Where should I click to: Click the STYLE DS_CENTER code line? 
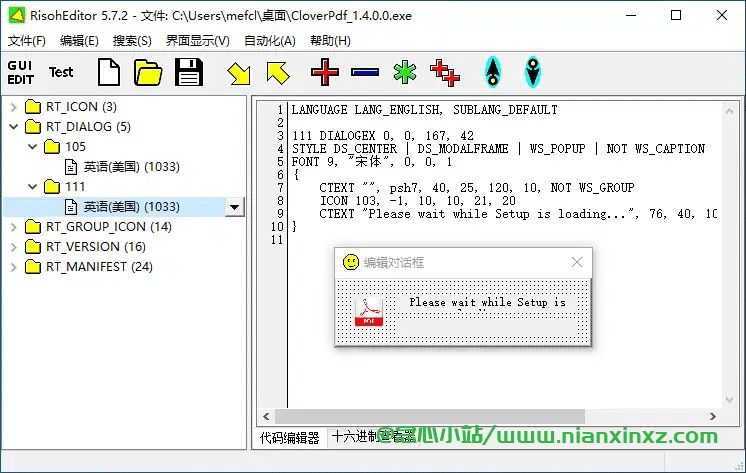click(498, 149)
